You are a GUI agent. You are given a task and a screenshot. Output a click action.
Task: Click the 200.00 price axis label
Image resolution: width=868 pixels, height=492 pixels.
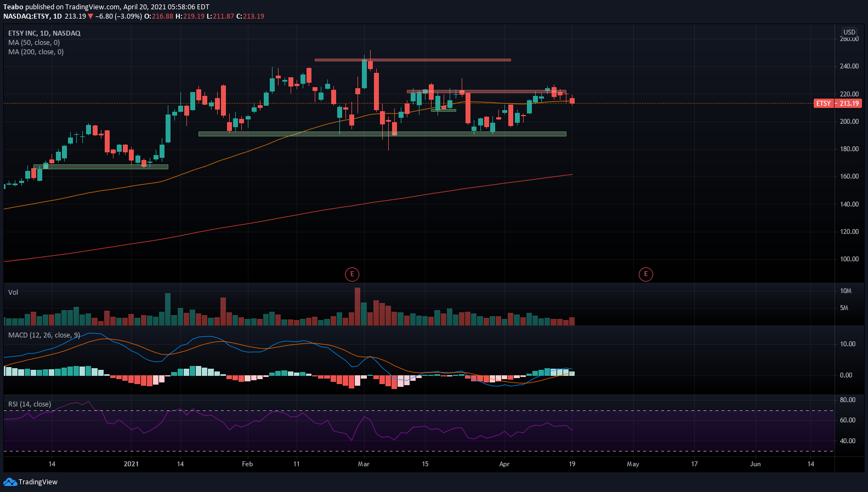coord(849,122)
